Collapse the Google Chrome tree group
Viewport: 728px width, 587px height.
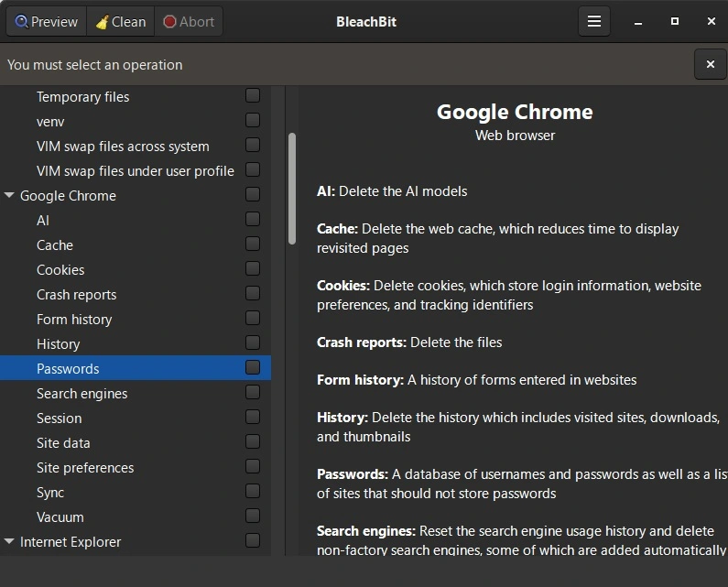pyautogui.click(x=9, y=195)
